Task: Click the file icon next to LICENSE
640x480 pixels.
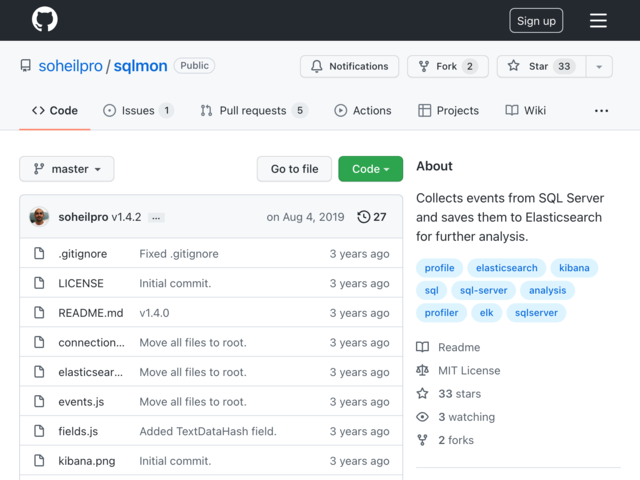Action: (x=39, y=283)
